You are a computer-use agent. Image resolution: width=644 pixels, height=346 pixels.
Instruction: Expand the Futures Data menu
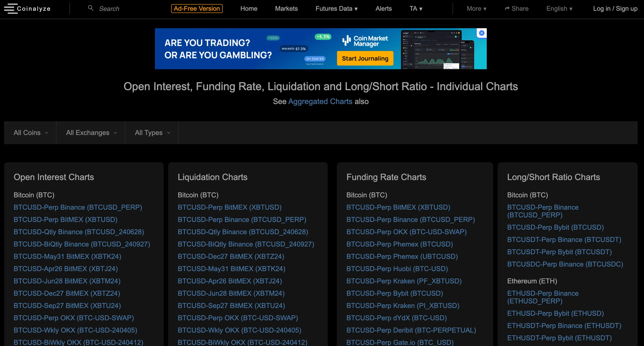(336, 9)
